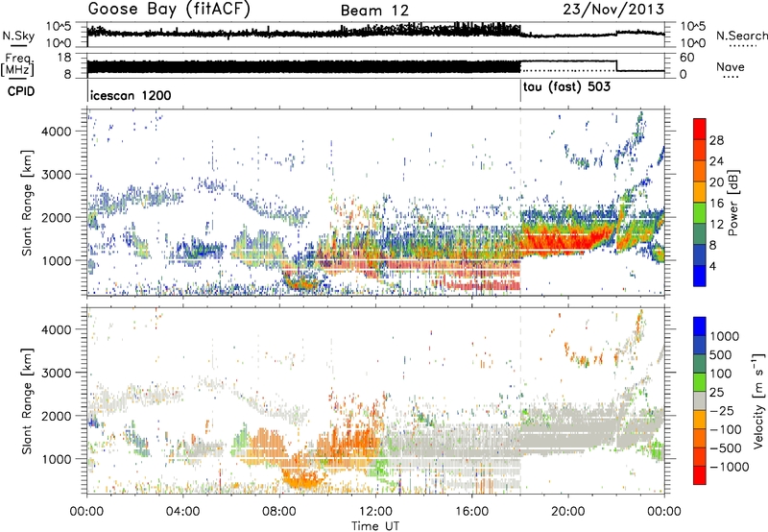Click the '3000' tick of the power panel

tap(56, 175)
